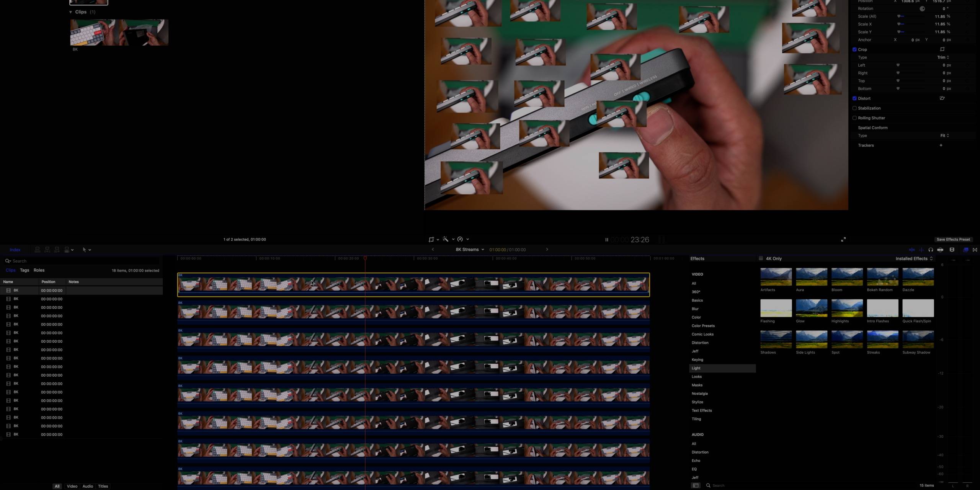The width and height of the screenshot is (980, 490).
Task: Toggle solo headphones icon
Action: tap(931, 250)
